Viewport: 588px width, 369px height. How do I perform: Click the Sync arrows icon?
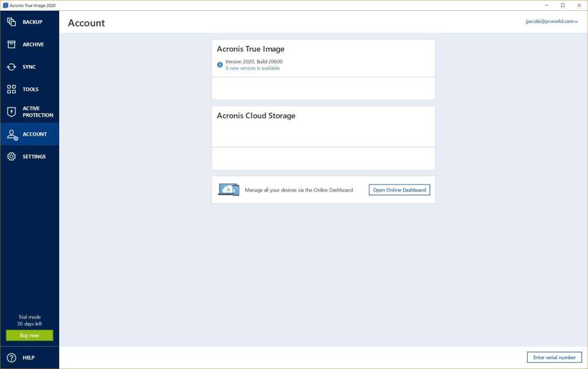click(11, 67)
